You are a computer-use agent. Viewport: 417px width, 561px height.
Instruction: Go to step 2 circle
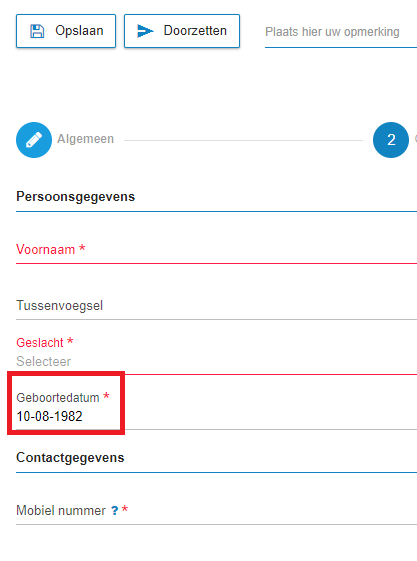point(391,140)
